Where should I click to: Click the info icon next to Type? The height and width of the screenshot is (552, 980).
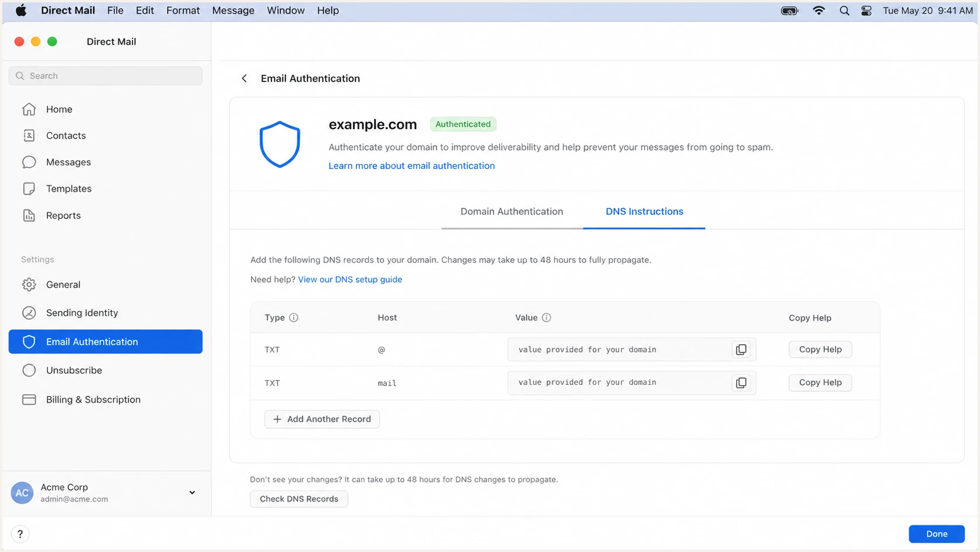point(294,317)
